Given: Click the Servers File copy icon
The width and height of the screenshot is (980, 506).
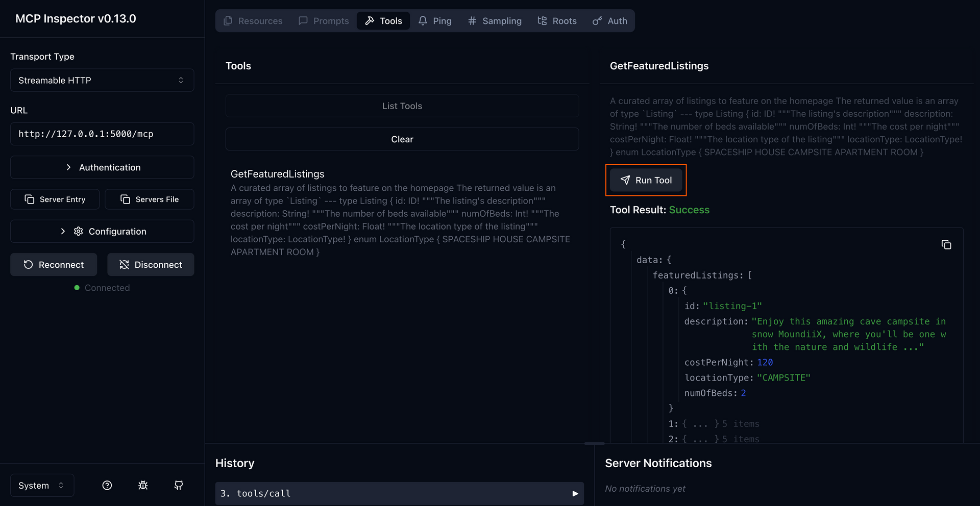Looking at the screenshot, I should 125,199.
